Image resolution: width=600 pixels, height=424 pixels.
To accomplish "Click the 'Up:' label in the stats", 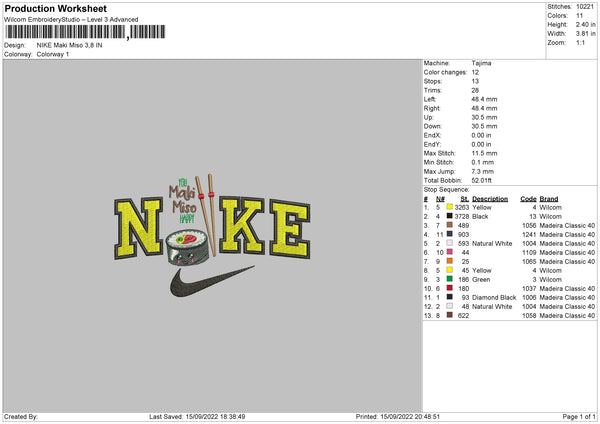I will [x=428, y=117].
